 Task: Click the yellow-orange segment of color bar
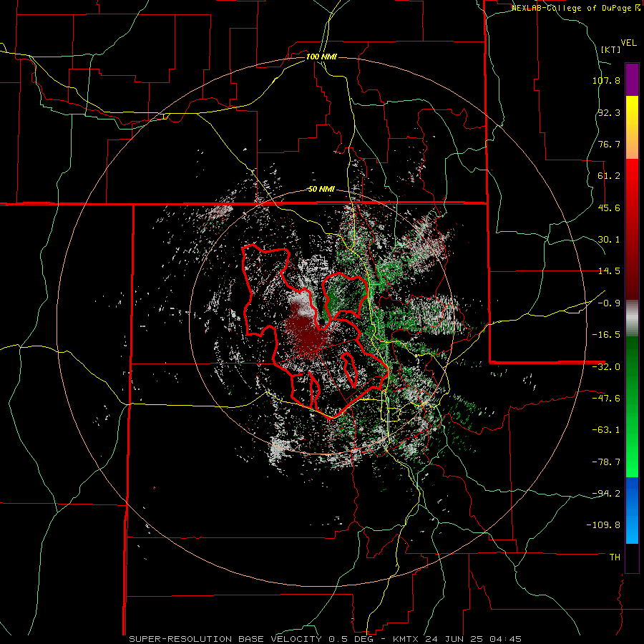point(632,127)
